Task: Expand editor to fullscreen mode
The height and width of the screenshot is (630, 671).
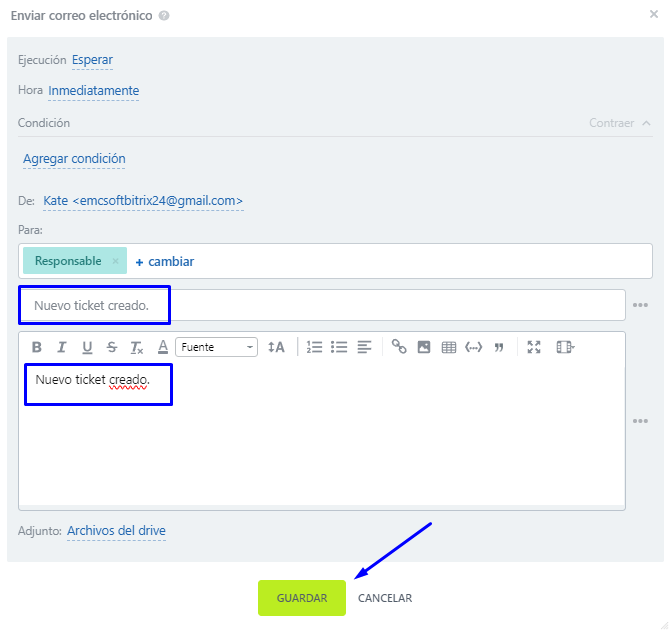Action: click(534, 347)
